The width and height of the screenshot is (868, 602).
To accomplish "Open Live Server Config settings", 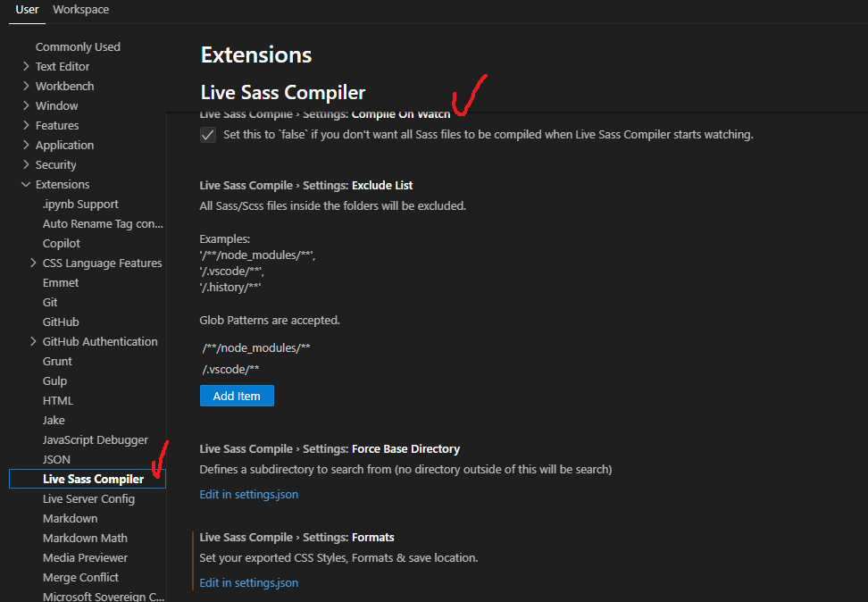I will pos(88,499).
